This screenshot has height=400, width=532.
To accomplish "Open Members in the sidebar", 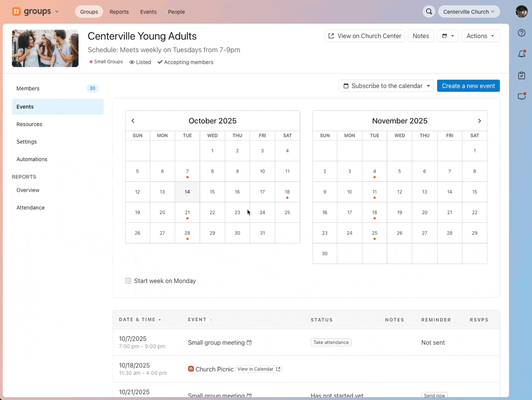I will click(28, 89).
